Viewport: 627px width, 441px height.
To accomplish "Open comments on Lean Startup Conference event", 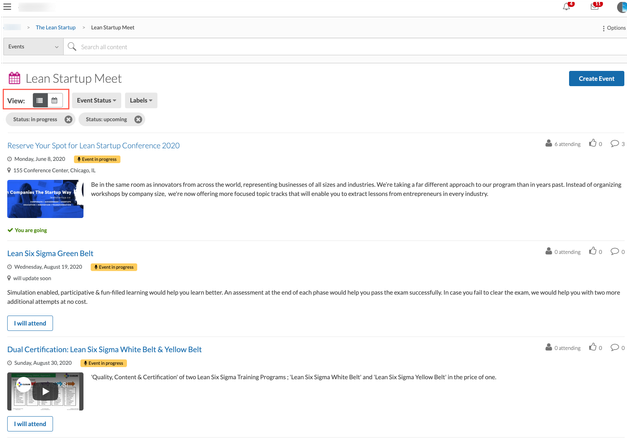I will tap(617, 144).
